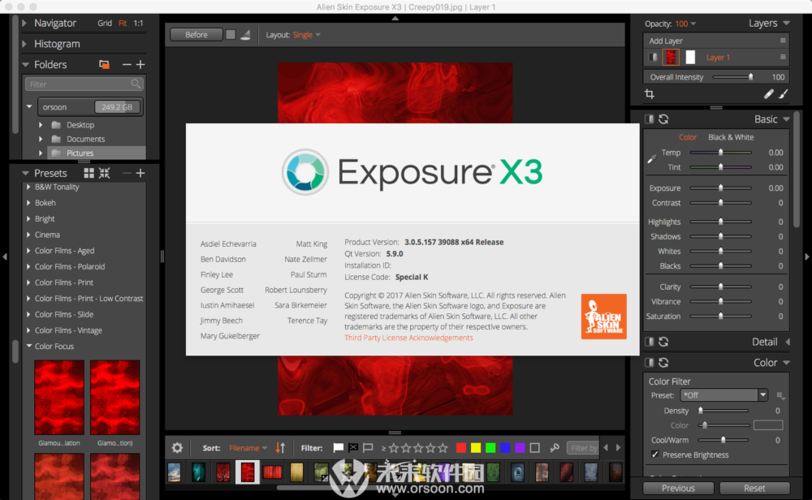Image resolution: width=812 pixels, height=500 pixels.
Task: Collapse all preset groups with arrows icon
Action: click(x=104, y=173)
